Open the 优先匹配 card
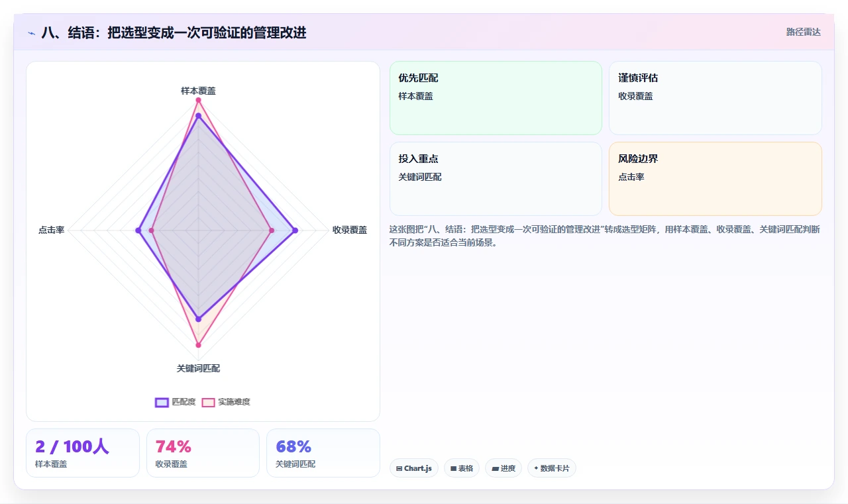The image size is (848, 504). [496, 98]
